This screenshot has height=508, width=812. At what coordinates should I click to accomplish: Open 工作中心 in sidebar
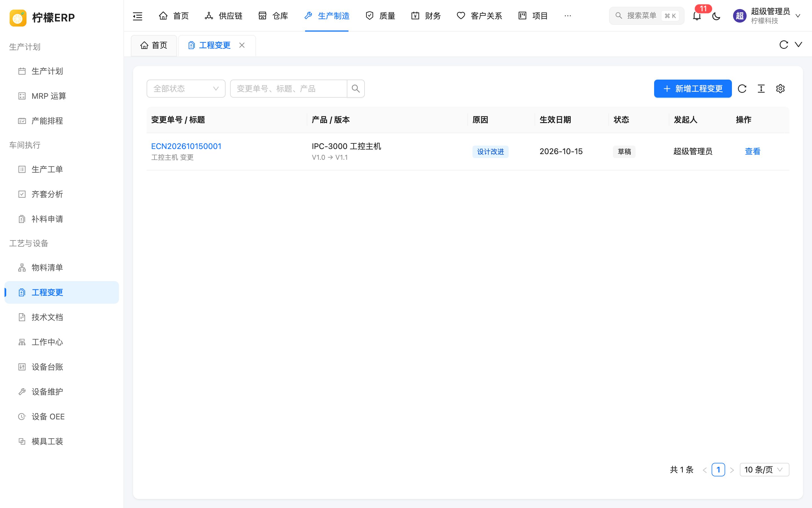[x=62, y=342]
